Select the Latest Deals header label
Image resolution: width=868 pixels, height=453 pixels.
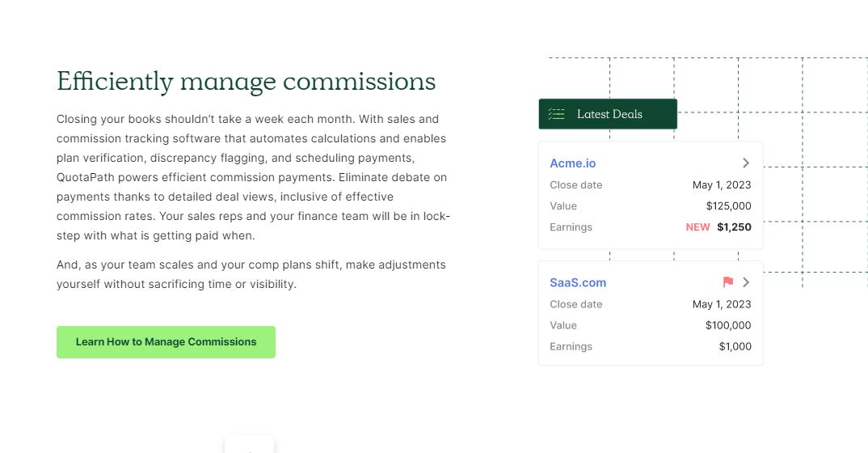point(609,114)
